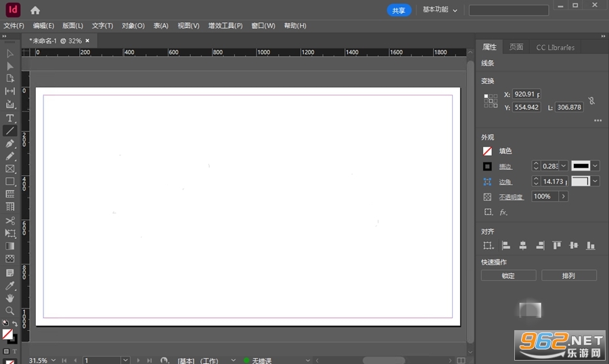Close the 未命名-1 document tab
Viewport: 609px width, 364px height.
pyautogui.click(x=87, y=41)
